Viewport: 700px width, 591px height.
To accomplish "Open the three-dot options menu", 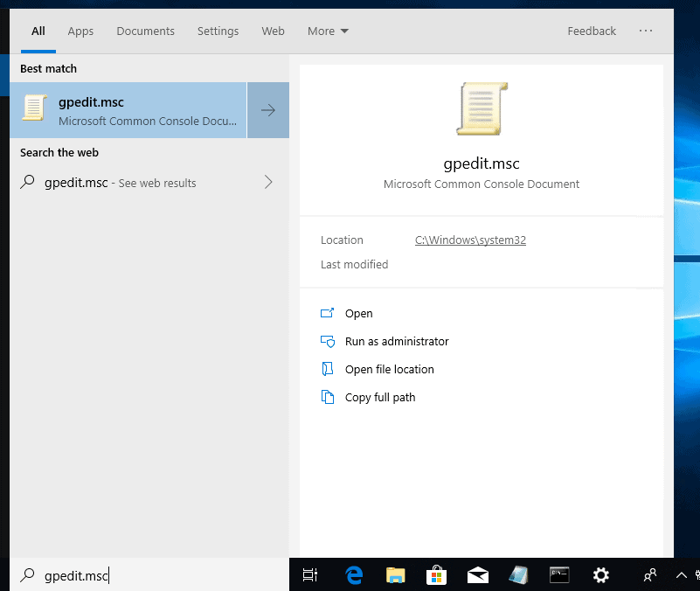I will 646,31.
